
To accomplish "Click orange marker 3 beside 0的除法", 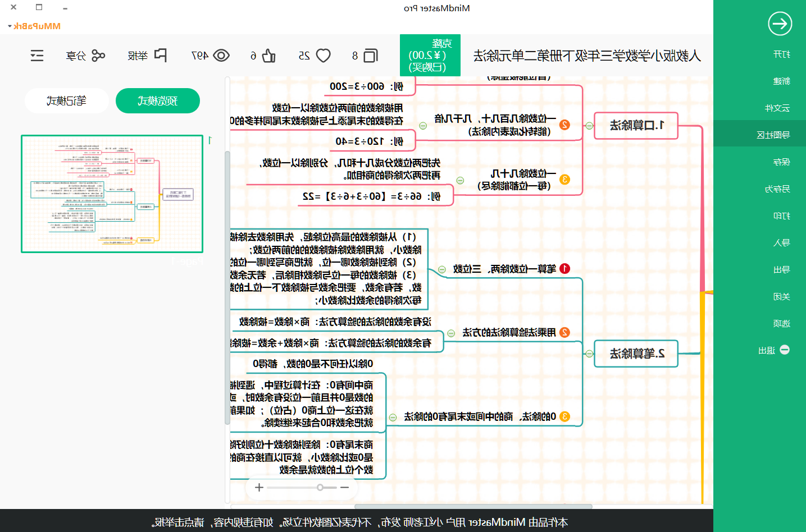I will click(x=565, y=416).
